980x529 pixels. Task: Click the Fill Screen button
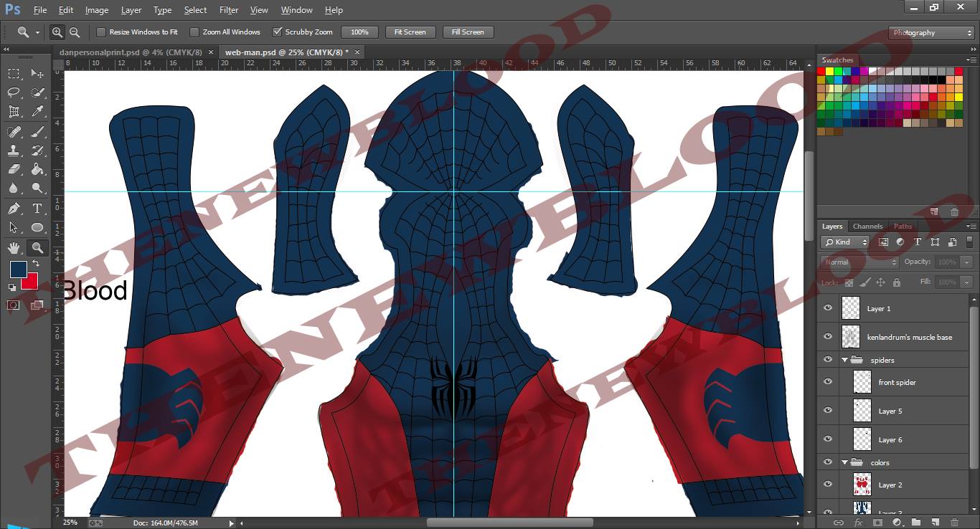click(x=468, y=32)
